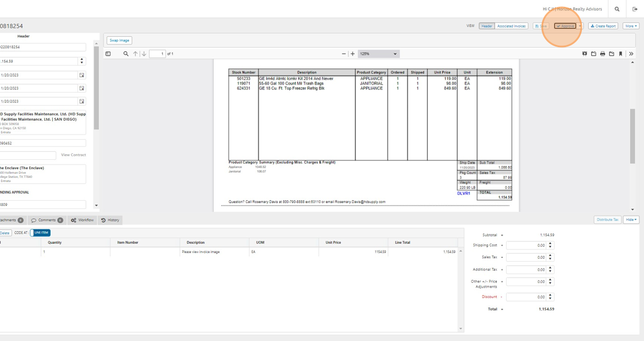The width and height of the screenshot is (644, 341).
Task: Adjust the invoice amount 154.59 stepper
Action: tap(82, 61)
